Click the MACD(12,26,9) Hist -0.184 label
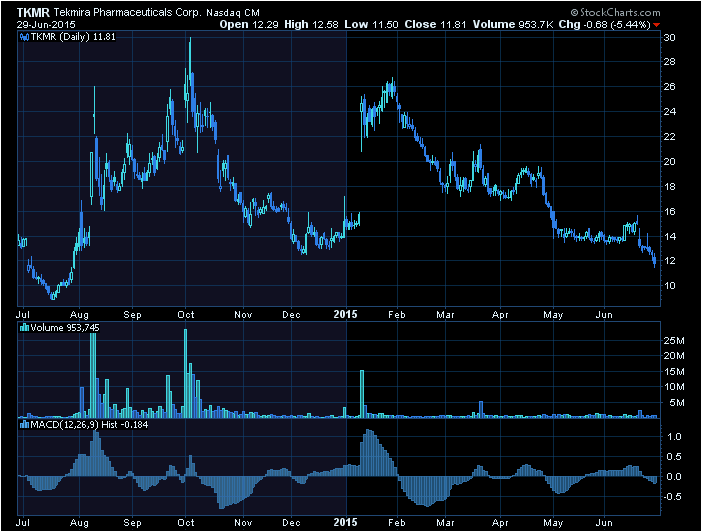 (89, 425)
